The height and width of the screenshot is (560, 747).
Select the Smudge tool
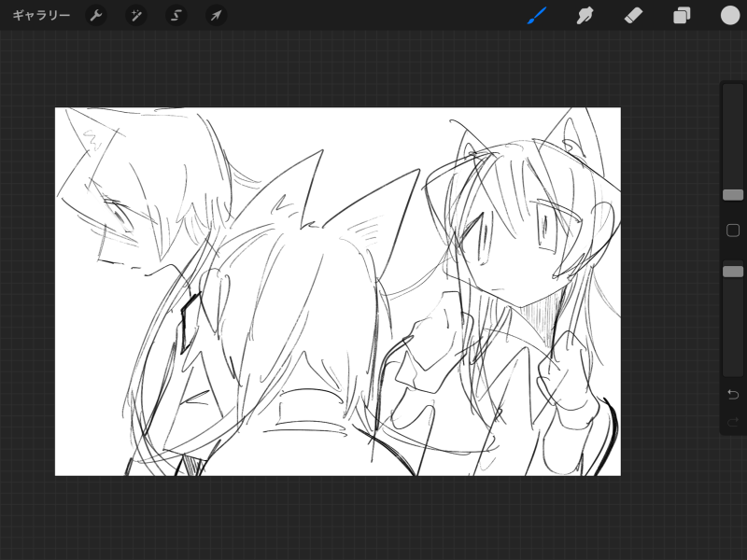(585, 15)
